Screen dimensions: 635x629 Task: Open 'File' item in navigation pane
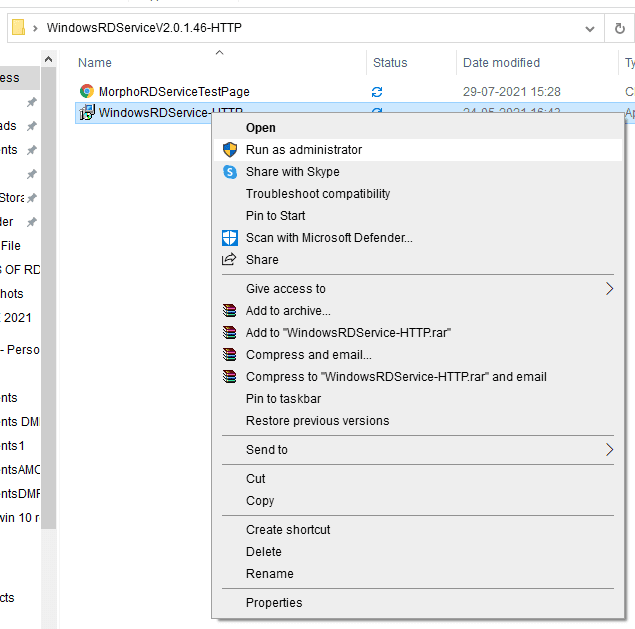click(11, 246)
